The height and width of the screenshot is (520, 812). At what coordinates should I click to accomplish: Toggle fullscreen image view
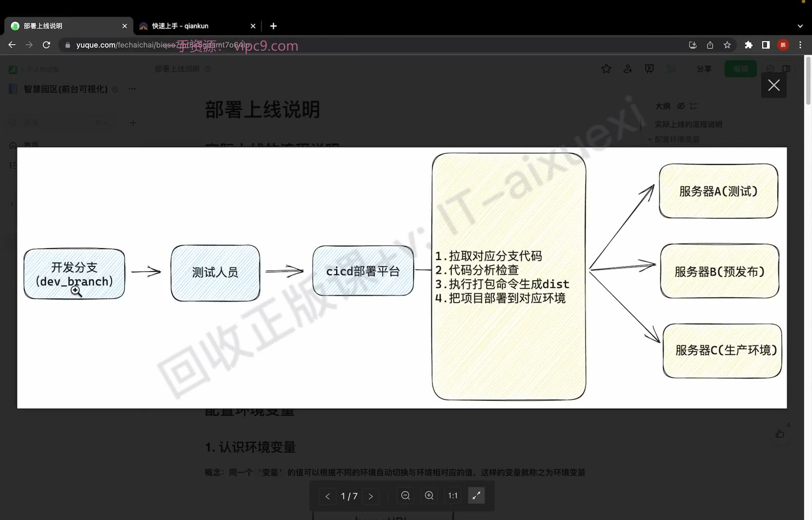click(476, 496)
